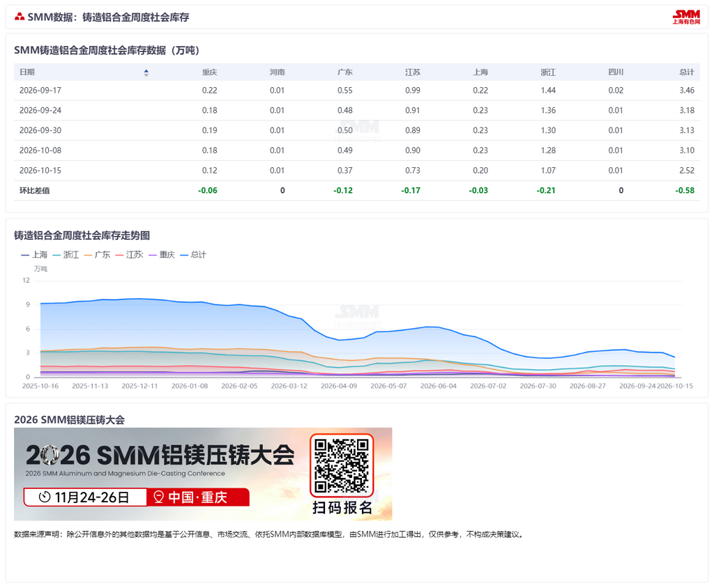The width and height of the screenshot is (714, 588).
Task: Click the -0.12 广东 change value
Action: pyautogui.click(x=343, y=190)
